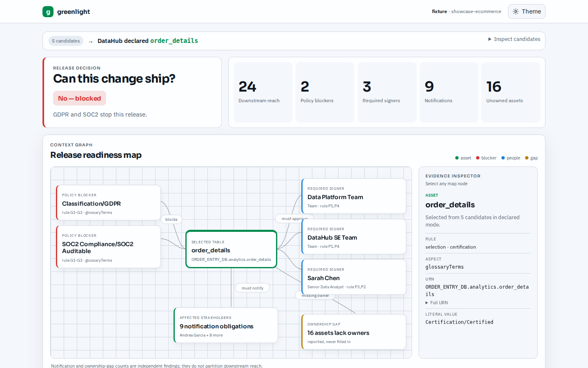
Task: Click the order_details heading in Evidence Inspector
Action: tap(450, 205)
